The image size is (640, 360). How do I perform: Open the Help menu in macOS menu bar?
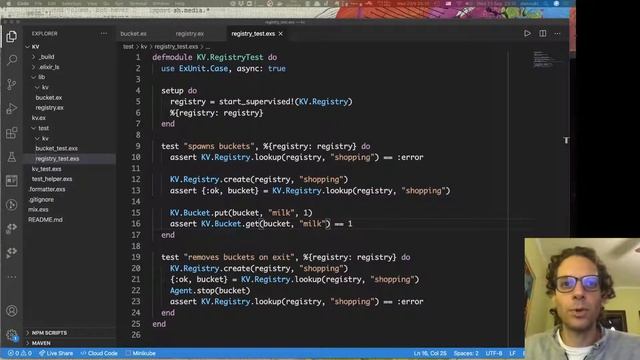click(180, 3)
